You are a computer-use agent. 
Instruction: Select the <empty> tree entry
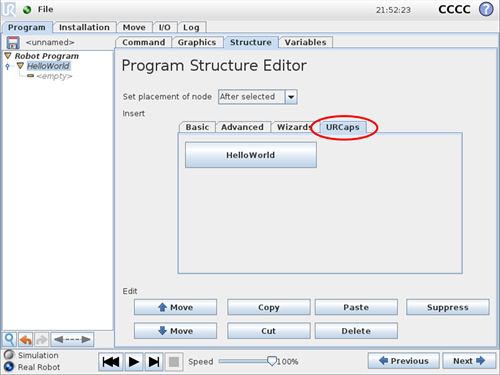coord(55,76)
